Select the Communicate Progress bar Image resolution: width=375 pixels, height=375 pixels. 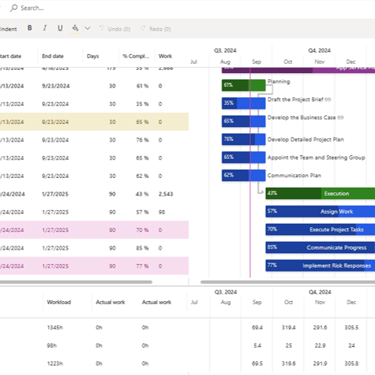click(320, 247)
